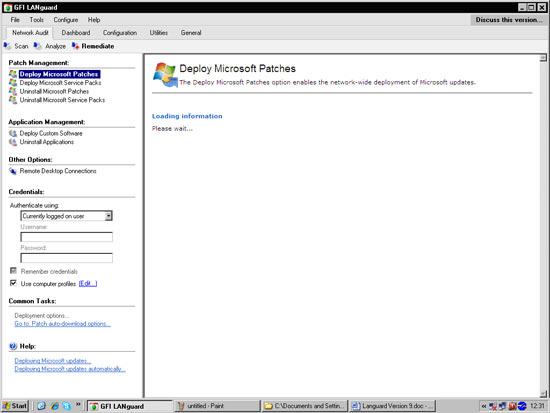Open Deploying Microsoft updates automatically link
The width and height of the screenshot is (550, 413).
tap(70, 369)
